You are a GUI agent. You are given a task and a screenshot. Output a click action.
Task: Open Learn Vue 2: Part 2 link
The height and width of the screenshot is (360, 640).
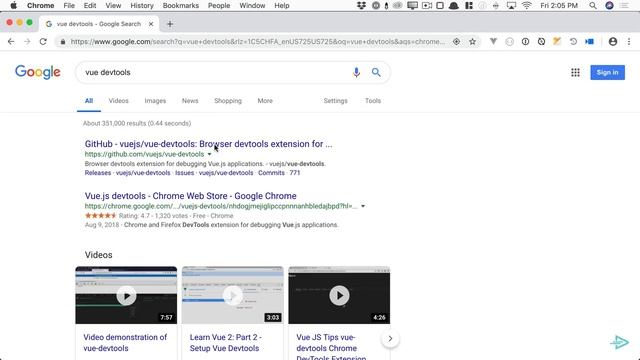point(225,343)
